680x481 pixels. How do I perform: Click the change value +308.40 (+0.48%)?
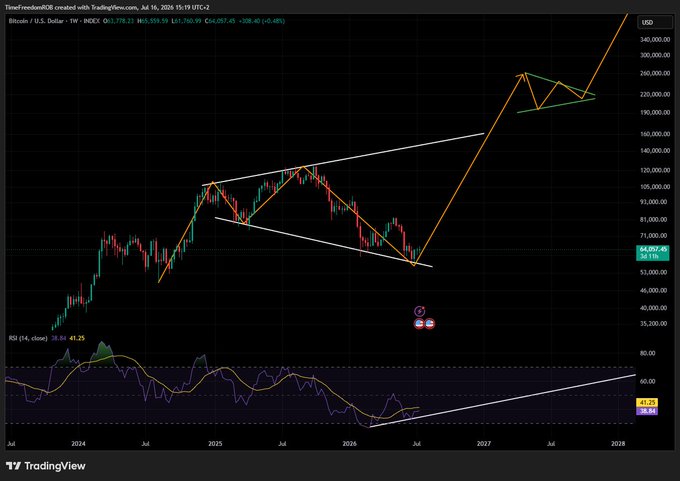pos(262,21)
